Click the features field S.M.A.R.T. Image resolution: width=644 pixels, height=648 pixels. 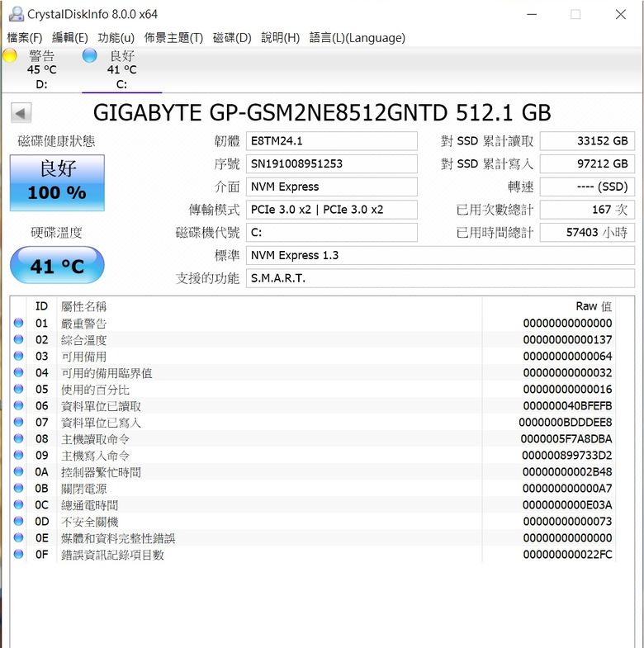pos(440,278)
